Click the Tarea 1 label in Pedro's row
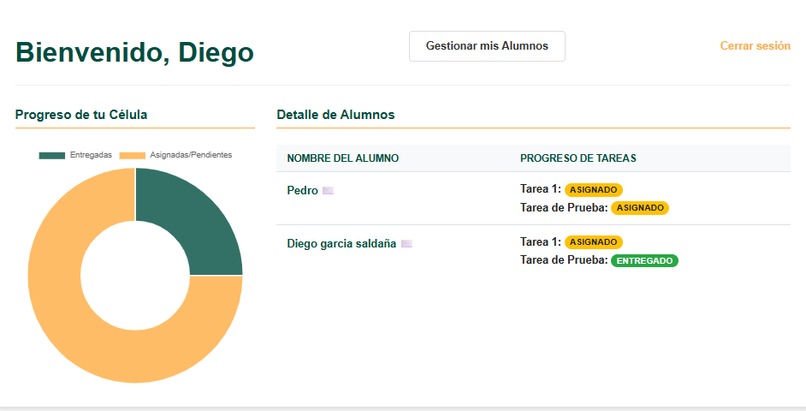 pos(540,189)
